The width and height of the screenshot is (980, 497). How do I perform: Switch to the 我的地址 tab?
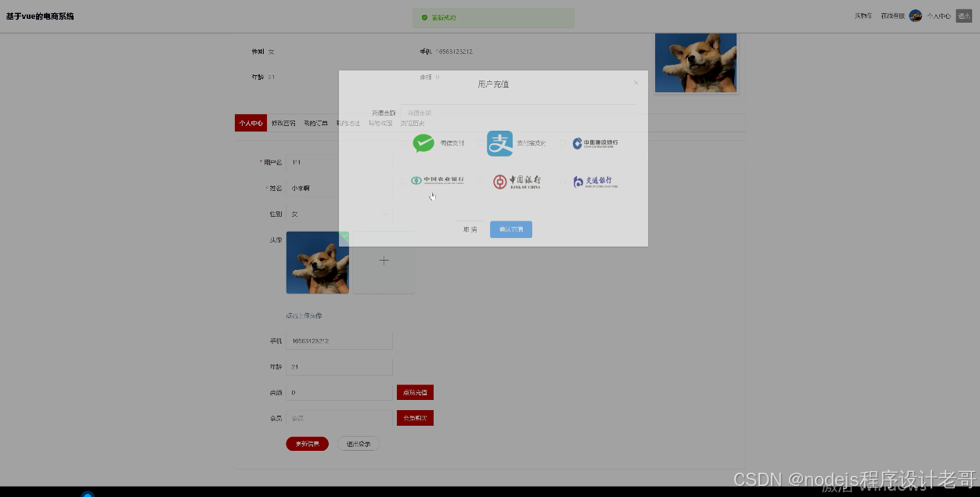coord(348,123)
